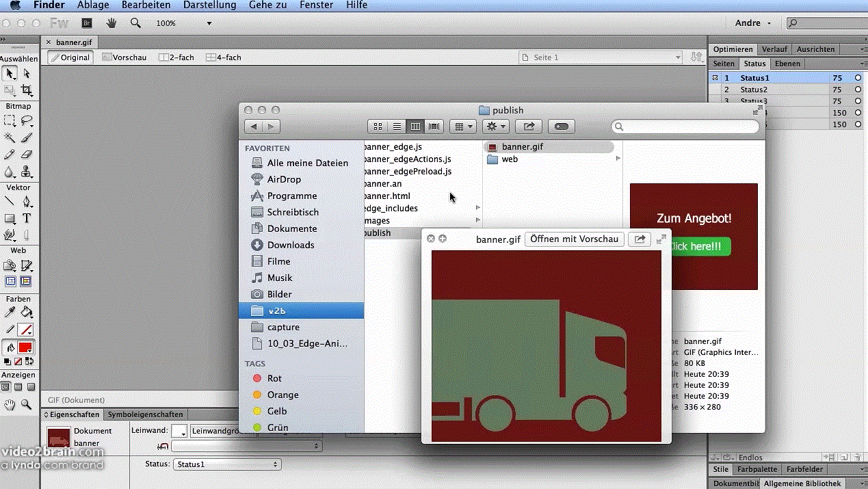This screenshot has width=868, height=489.
Task: Toggle the circle for Status2 row
Action: (x=858, y=90)
